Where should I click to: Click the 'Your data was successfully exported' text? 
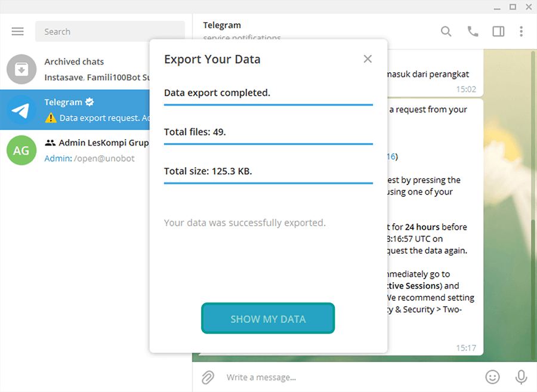[245, 223]
